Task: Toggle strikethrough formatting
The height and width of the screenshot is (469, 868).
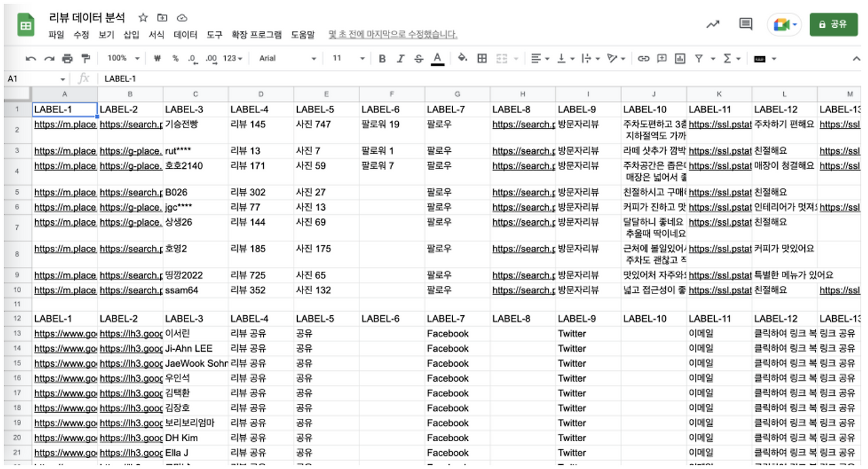Action: coord(419,58)
